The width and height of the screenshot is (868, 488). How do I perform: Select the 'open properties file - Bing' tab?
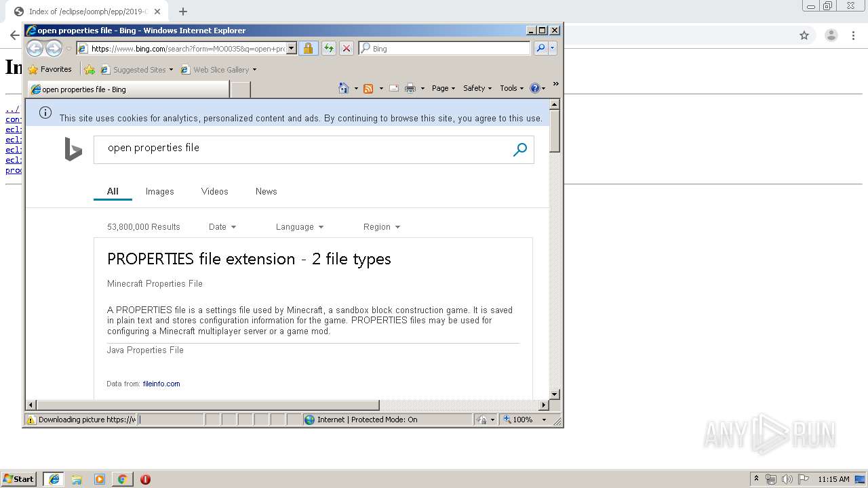pyautogui.click(x=128, y=89)
